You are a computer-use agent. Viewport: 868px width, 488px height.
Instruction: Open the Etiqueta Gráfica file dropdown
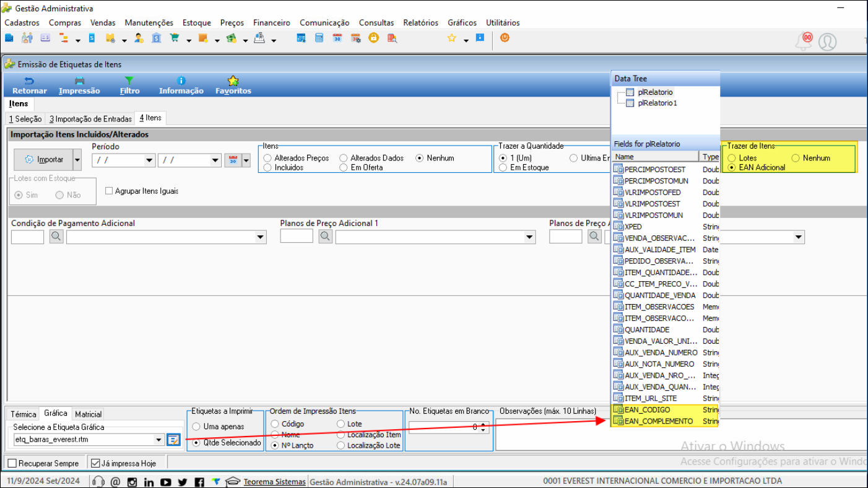(x=160, y=440)
